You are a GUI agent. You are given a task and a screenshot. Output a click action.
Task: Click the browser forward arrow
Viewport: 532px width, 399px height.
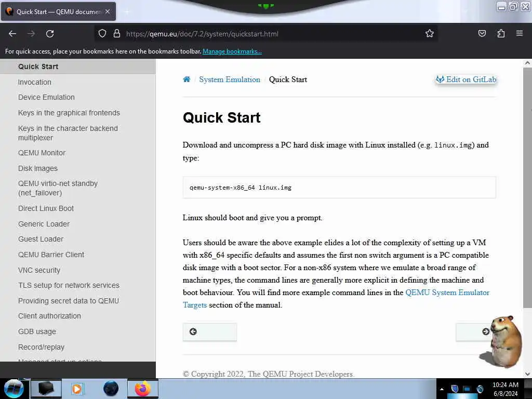31,34
